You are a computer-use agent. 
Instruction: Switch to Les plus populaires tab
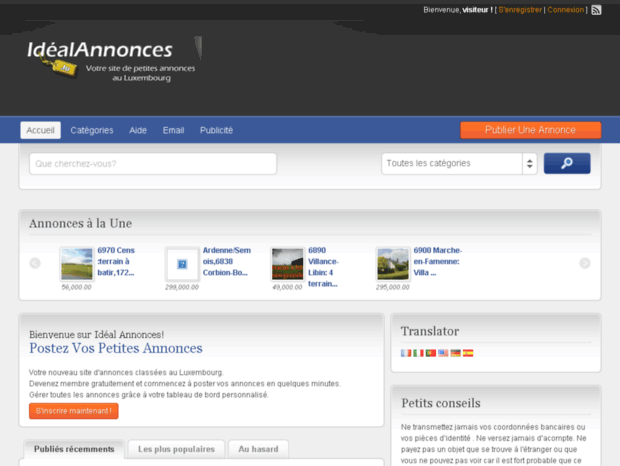click(x=176, y=449)
